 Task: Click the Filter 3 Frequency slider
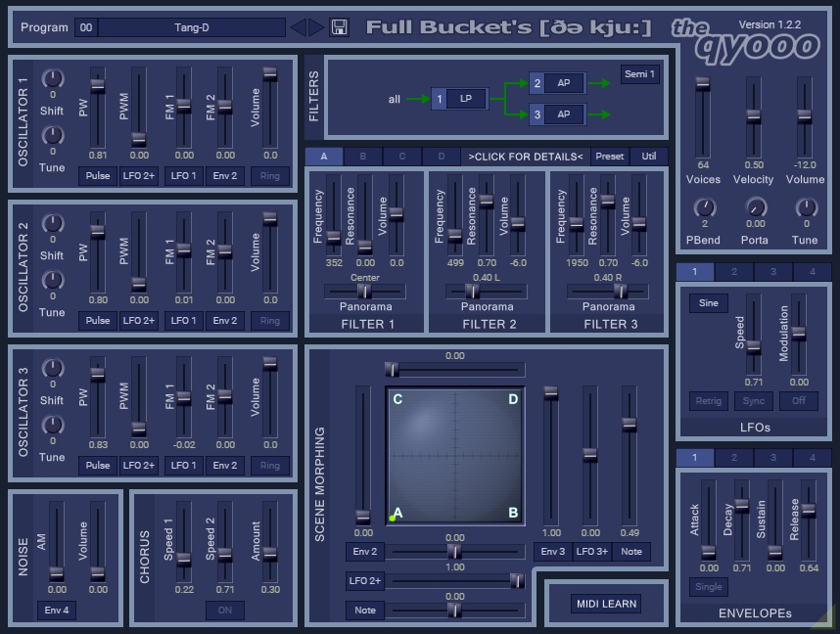pos(576,215)
